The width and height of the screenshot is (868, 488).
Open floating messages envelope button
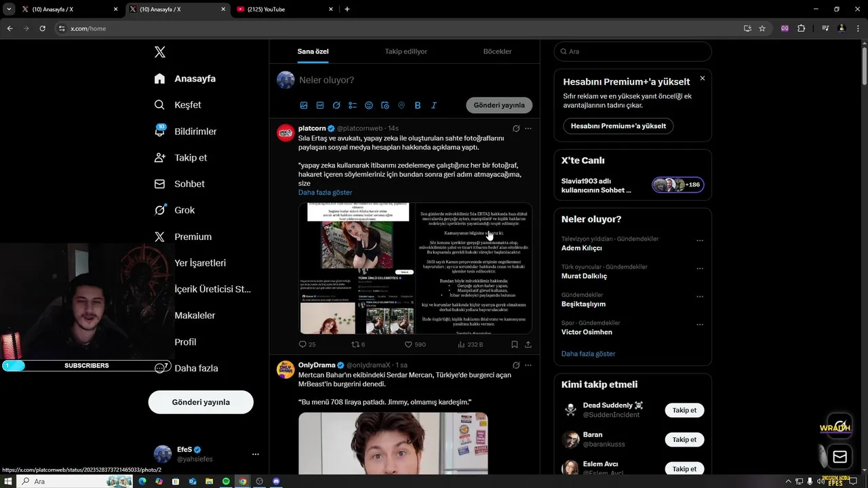point(840,457)
